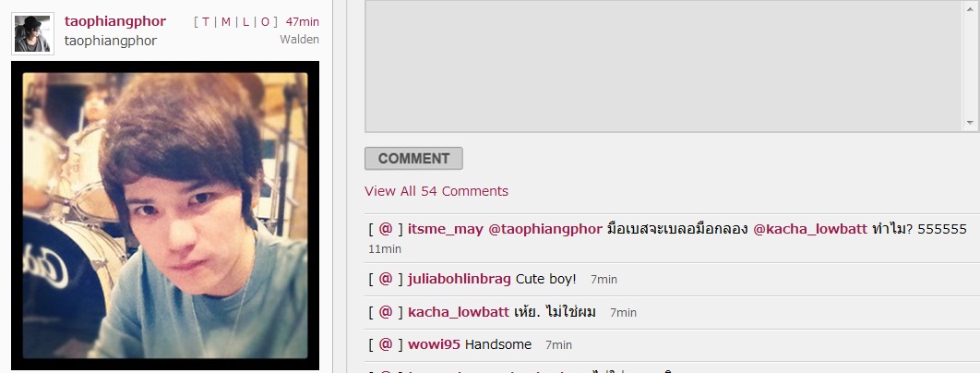The image size is (980, 373).
Task: Open the juliabohlinbrag commenter profile
Action: coord(460,279)
